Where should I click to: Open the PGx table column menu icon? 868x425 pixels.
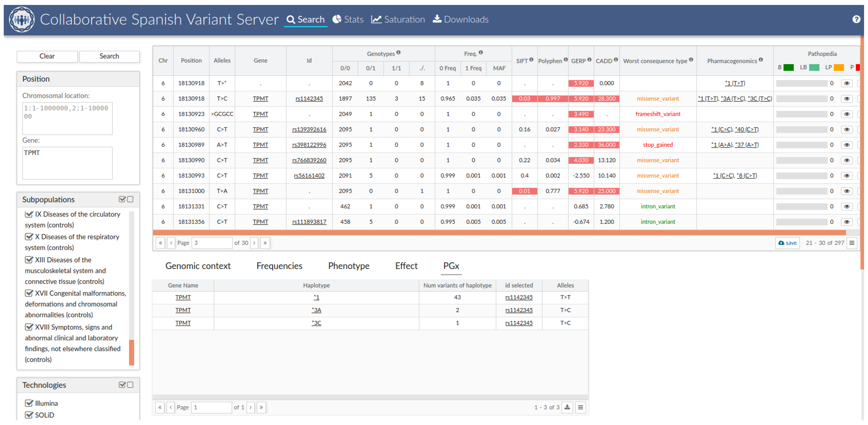click(580, 407)
